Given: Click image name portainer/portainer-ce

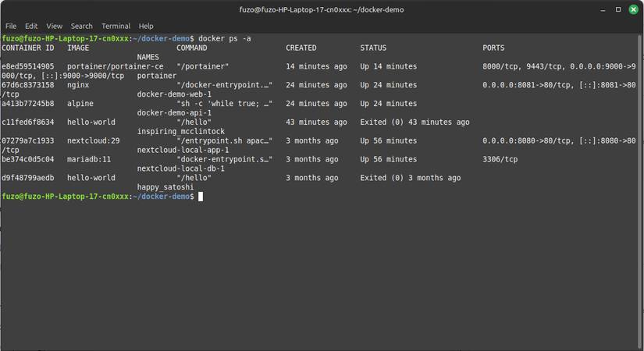Looking at the screenshot, I should tap(116, 66).
